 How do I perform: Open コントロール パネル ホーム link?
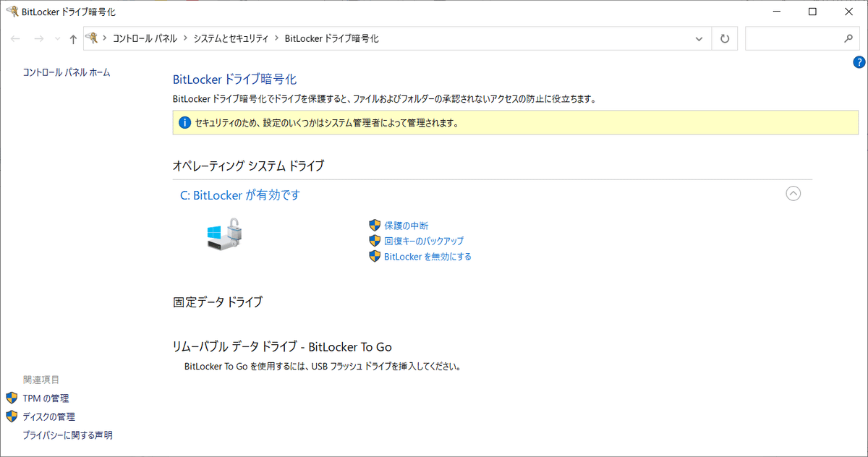point(67,72)
